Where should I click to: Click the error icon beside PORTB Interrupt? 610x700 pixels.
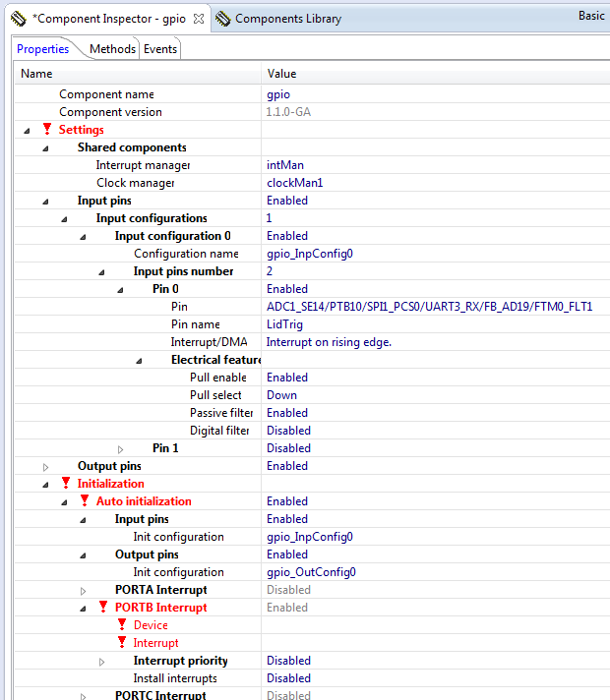103,608
